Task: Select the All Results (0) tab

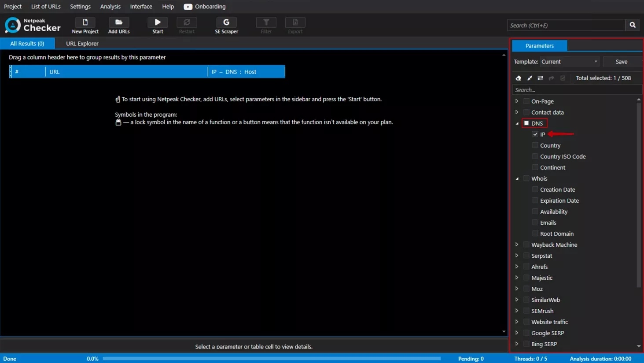Action: [27, 44]
